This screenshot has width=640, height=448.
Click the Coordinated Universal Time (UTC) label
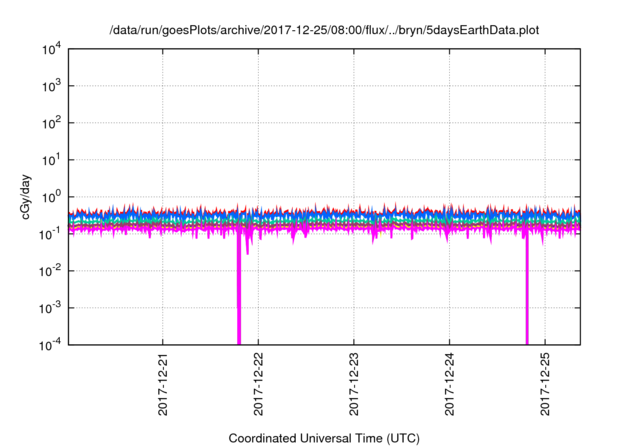[324, 438]
